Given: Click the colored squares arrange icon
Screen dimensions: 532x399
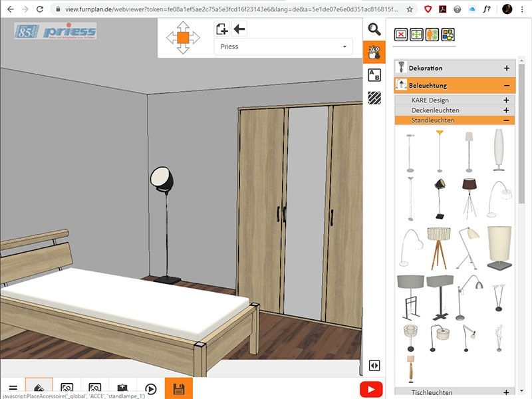Looking at the screenshot, I should [x=447, y=35].
